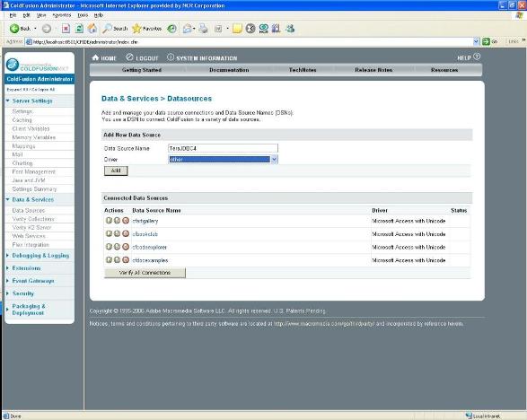Open the cfbookclub datasource link
The image size is (527, 420).
[145, 234]
